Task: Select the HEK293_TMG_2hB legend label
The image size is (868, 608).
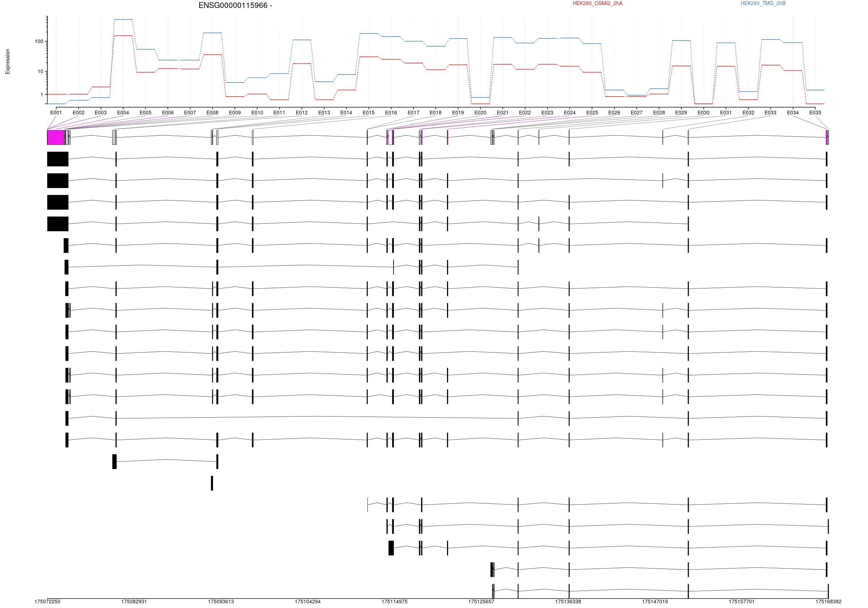Action: tap(763, 3)
